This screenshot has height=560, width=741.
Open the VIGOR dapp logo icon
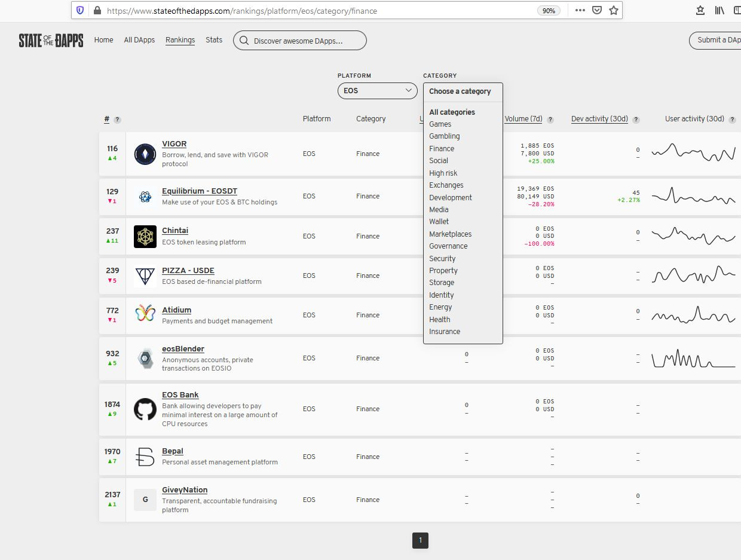(145, 154)
